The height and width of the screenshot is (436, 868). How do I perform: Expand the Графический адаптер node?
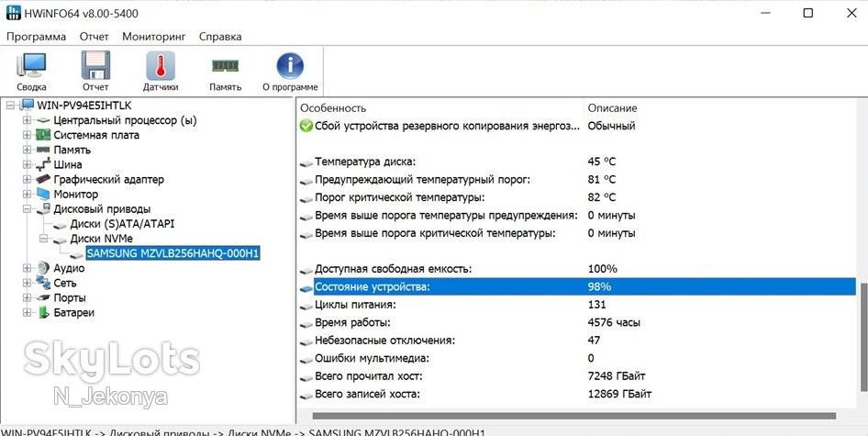point(28,180)
